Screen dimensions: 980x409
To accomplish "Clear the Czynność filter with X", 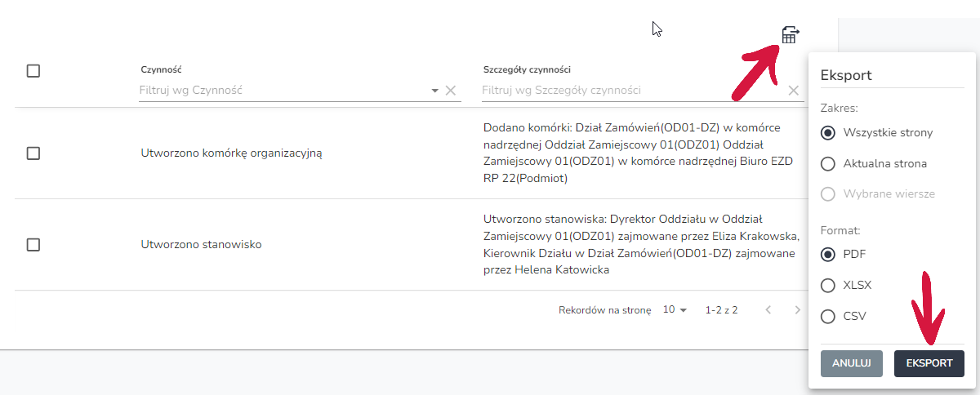I will tap(450, 91).
